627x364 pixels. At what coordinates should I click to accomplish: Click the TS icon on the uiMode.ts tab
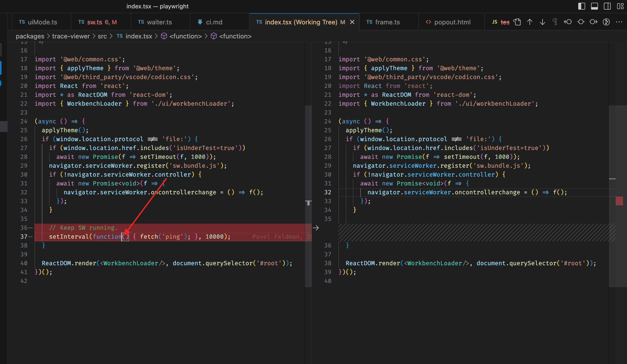[22, 22]
